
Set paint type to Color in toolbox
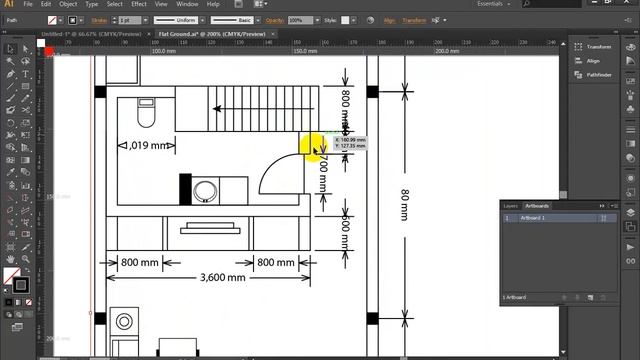tap(9, 302)
